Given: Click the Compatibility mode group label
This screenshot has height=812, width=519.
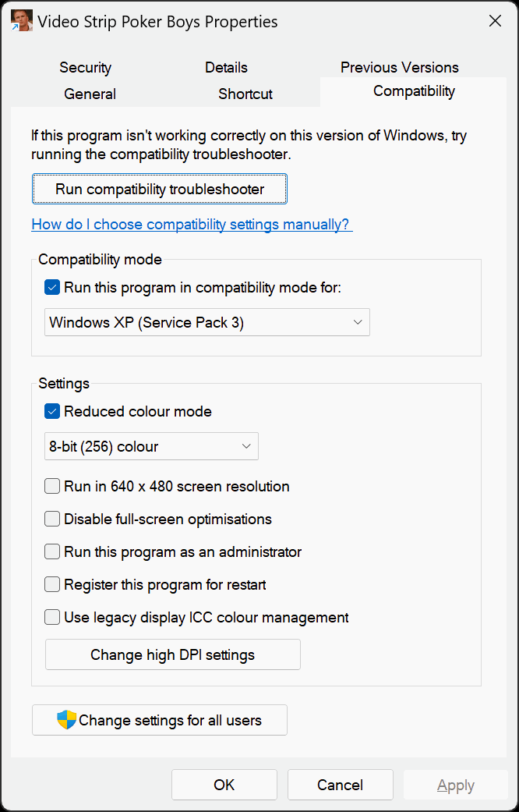Looking at the screenshot, I should 100,260.
